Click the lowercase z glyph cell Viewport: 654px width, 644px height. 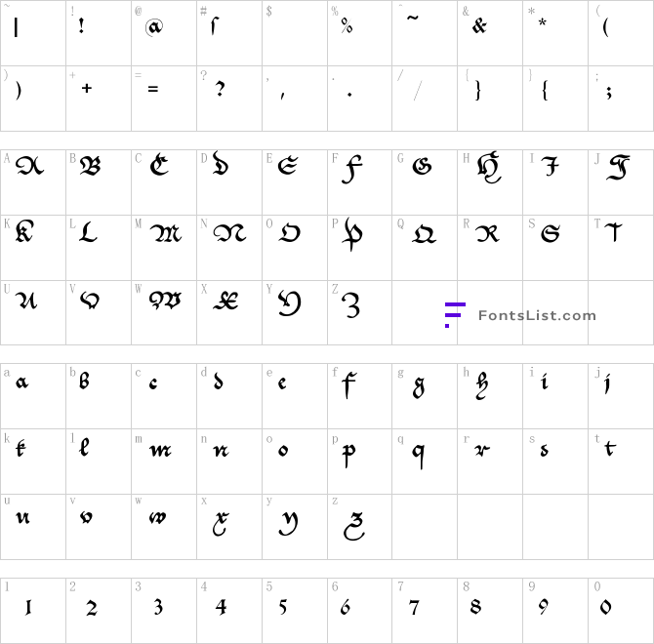tap(359, 527)
